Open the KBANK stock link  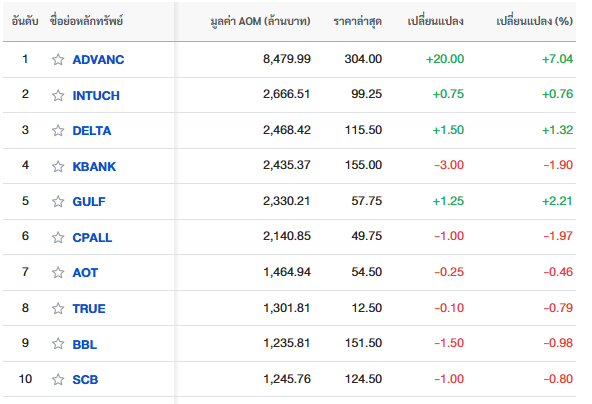pyautogui.click(x=94, y=167)
